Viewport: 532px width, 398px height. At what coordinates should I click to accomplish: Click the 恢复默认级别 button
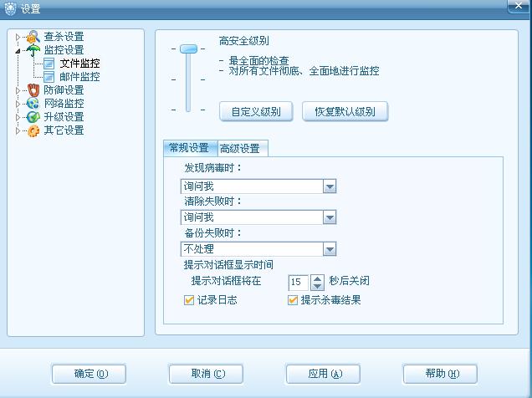pyautogui.click(x=345, y=111)
